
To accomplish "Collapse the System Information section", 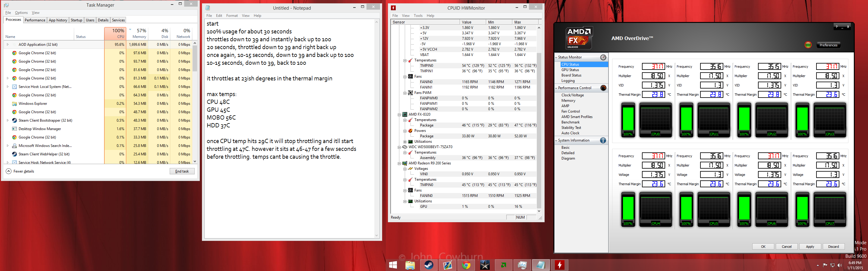I will tap(556, 140).
